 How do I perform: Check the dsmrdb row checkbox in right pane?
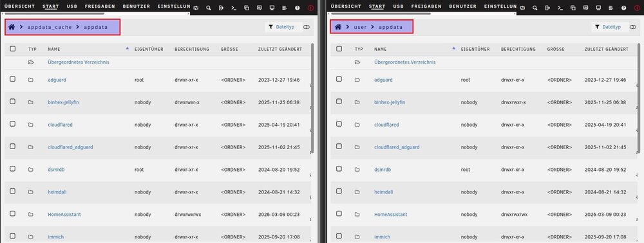(339, 169)
